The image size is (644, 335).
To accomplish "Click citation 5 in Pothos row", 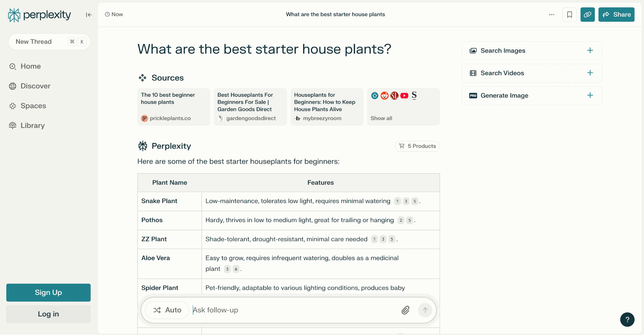I will click(x=409, y=220).
